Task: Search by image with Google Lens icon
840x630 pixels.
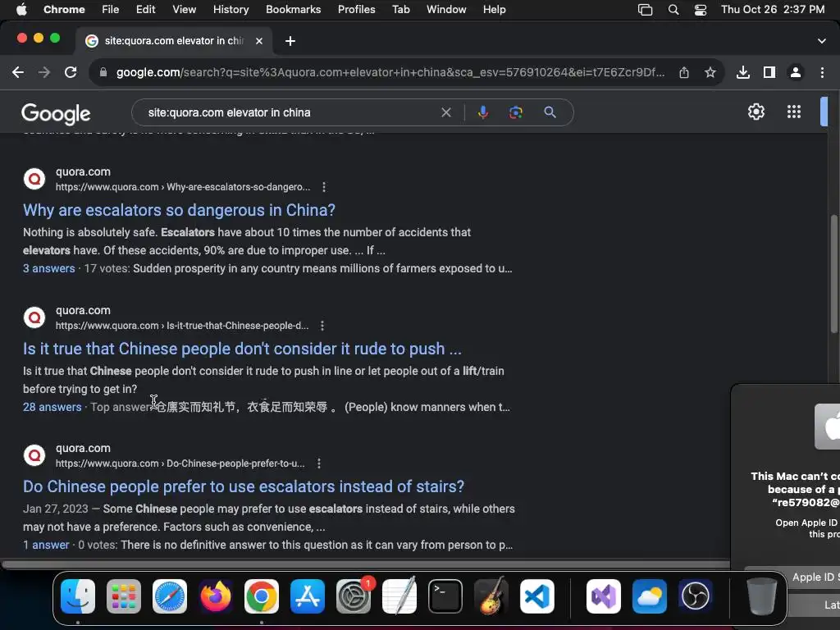Action: [x=515, y=112]
